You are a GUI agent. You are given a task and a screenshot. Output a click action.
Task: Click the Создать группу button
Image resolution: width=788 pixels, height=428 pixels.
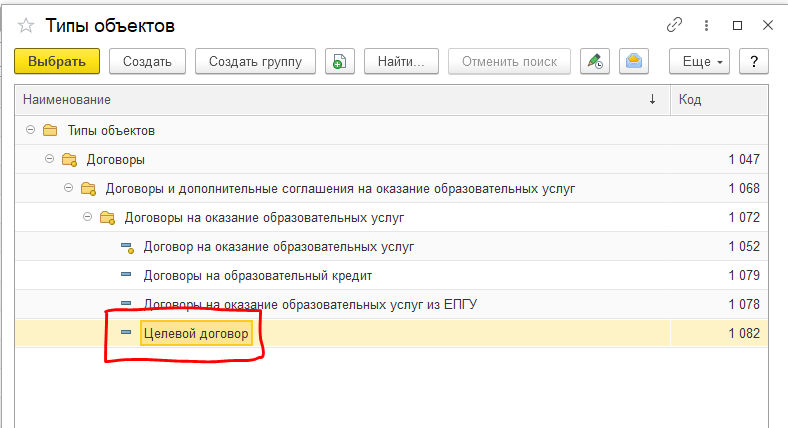click(255, 61)
